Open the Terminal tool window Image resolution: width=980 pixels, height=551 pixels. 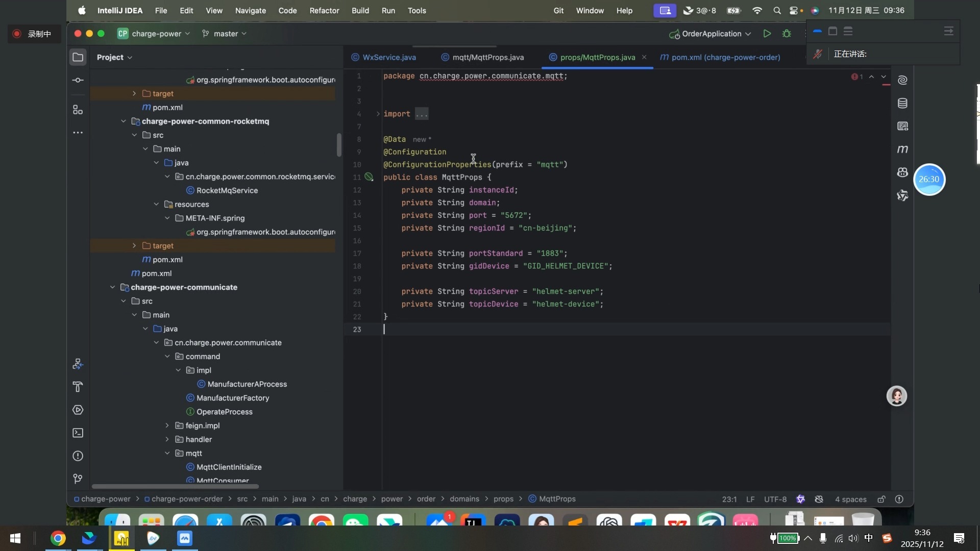coord(78,433)
